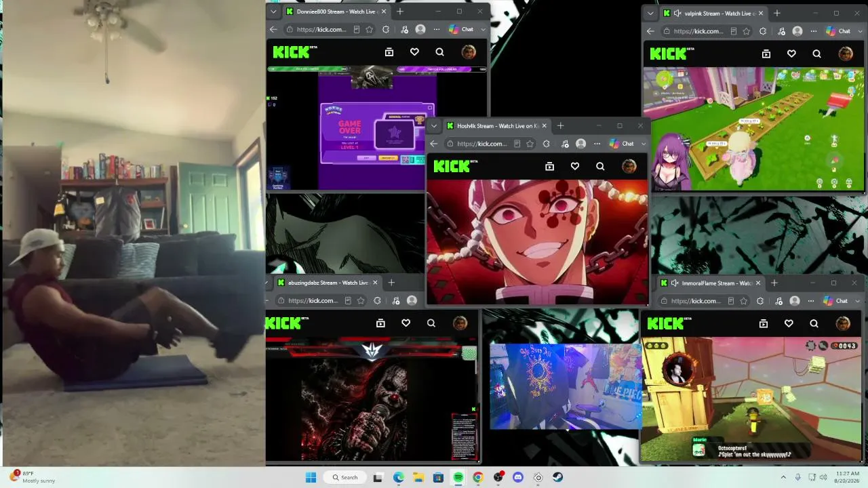Click the Following heart in Hosh4k's Kick window
The width and height of the screenshot is (868, 488).
575,166
